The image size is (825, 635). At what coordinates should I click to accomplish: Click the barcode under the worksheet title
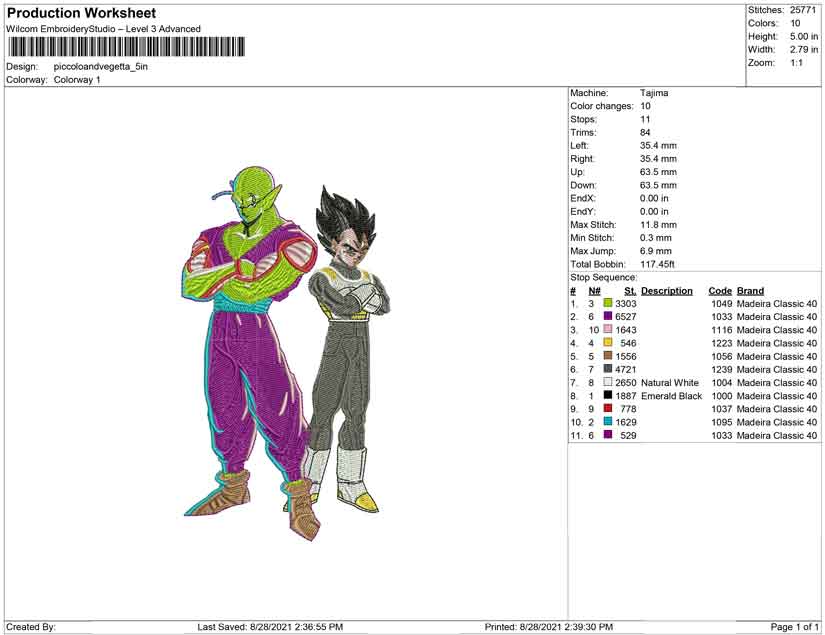[x=126, y=47]
